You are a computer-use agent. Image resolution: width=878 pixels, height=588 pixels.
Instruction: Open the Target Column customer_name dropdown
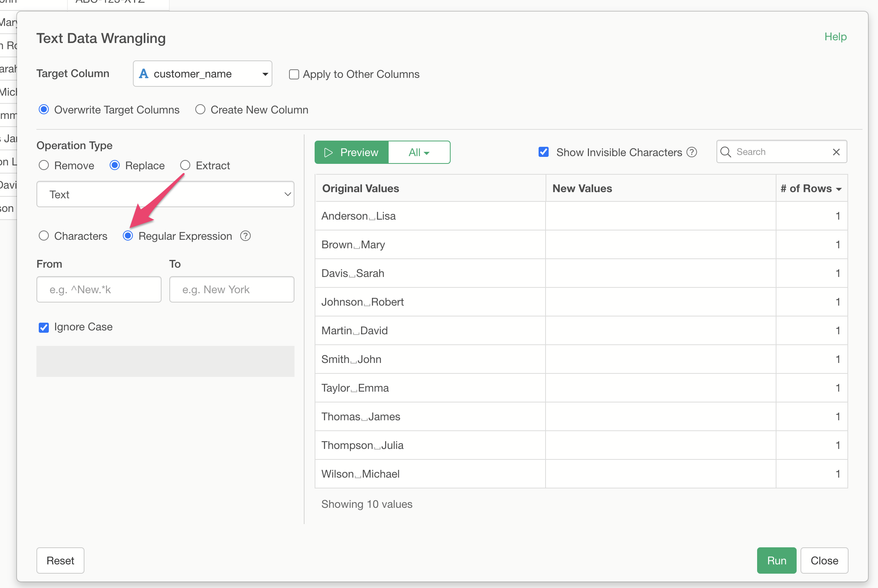pyautogui.click(x=202, y=74)
